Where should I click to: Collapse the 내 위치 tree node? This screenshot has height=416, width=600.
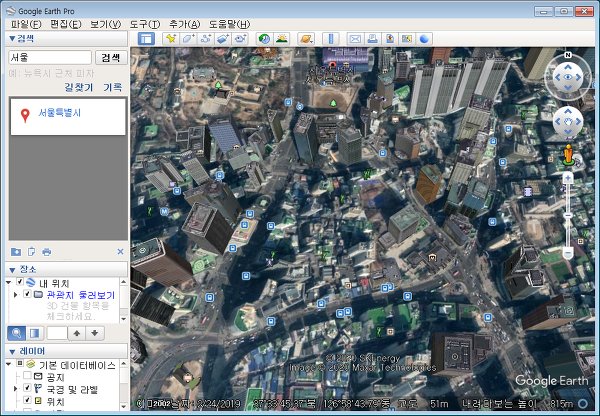(8, 282)
